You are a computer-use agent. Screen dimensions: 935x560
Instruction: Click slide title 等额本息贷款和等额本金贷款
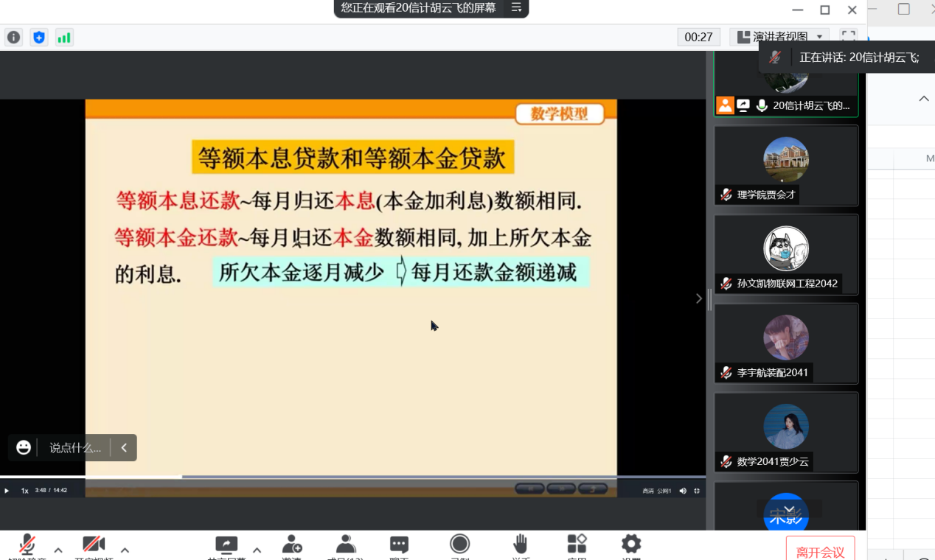pyautogui.click(x=352, y=158)
